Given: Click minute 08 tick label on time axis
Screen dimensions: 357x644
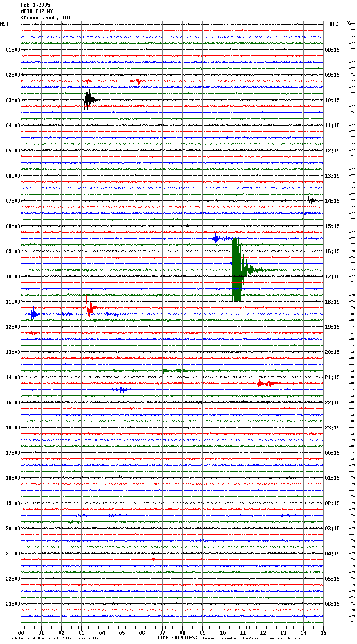Looking at the screenshot, I should pos(182,633).
